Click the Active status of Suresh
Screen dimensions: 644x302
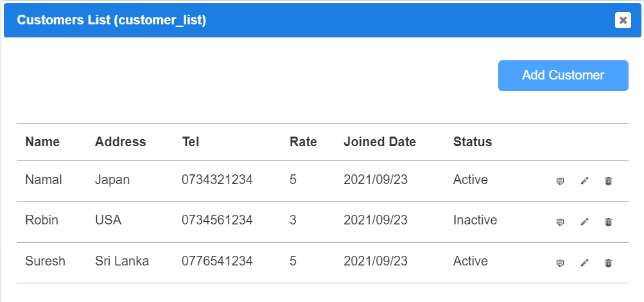pos(470,262)
